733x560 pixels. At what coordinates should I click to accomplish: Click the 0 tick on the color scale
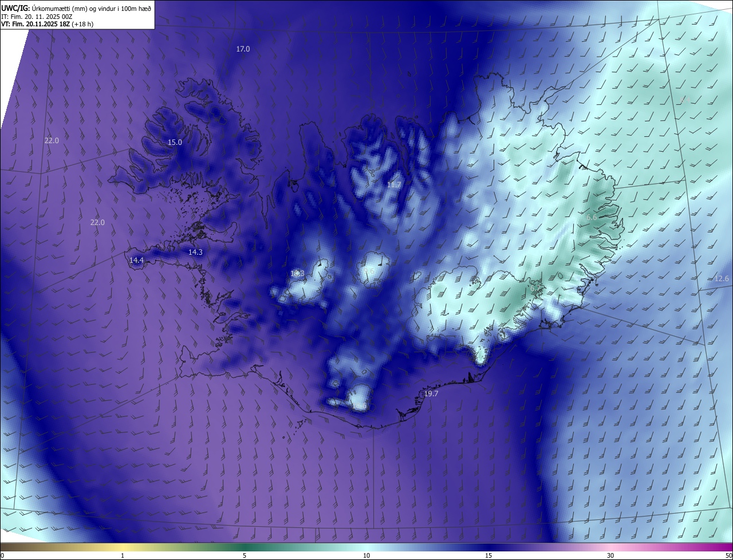[x=2, y=555]
